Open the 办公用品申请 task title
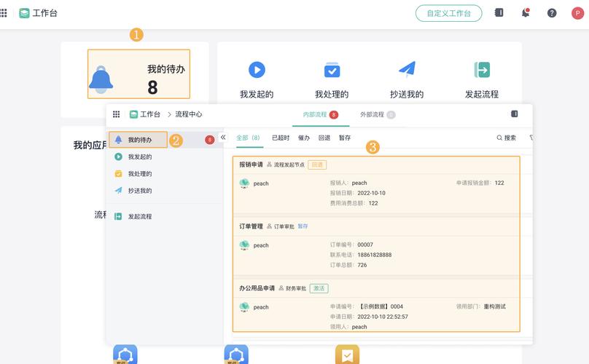 click(x=257, y=288)
